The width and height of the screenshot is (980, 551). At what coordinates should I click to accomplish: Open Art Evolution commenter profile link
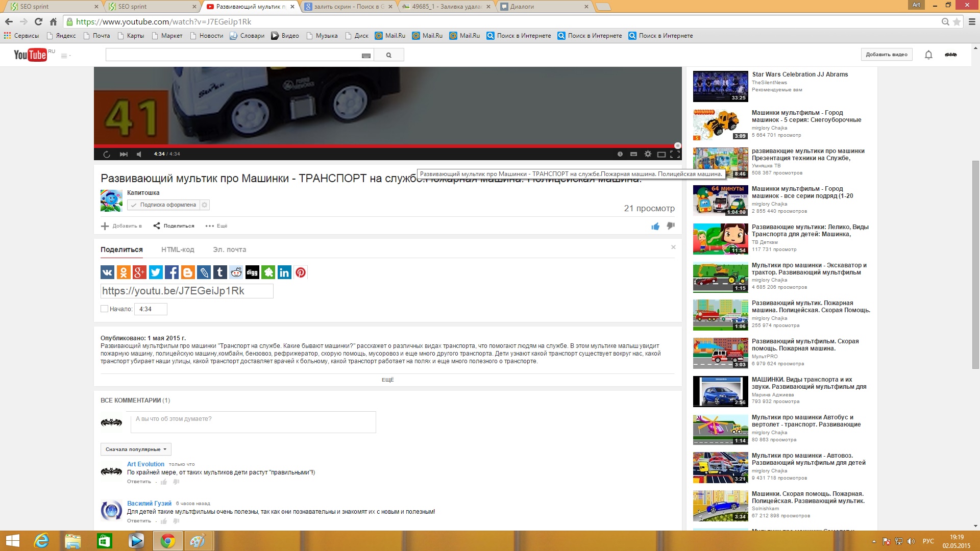145,464
